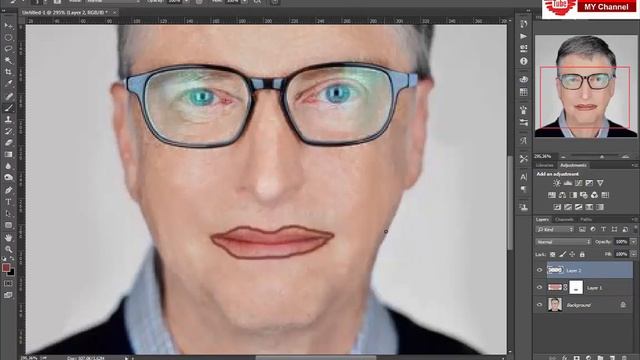Open the Adjustments panel menu

pyautogui.click(x=635, y=165)
